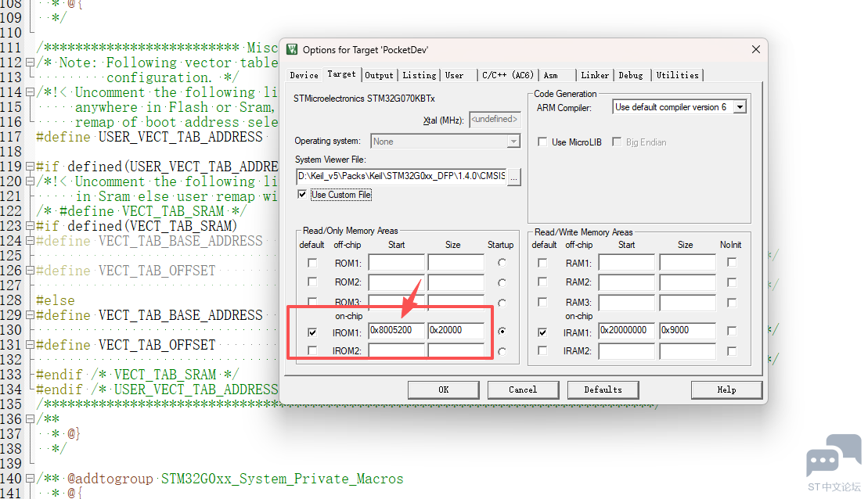This screenshot has width=868, height=499.
Task: Uncheck the IROM1 default checkbox
Action: pyautogui.click(x=312, y=332)
